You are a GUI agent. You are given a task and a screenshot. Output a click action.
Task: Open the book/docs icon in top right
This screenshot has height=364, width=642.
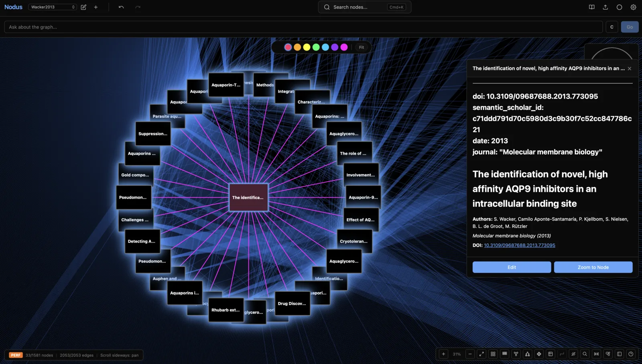tap(591, 7)
